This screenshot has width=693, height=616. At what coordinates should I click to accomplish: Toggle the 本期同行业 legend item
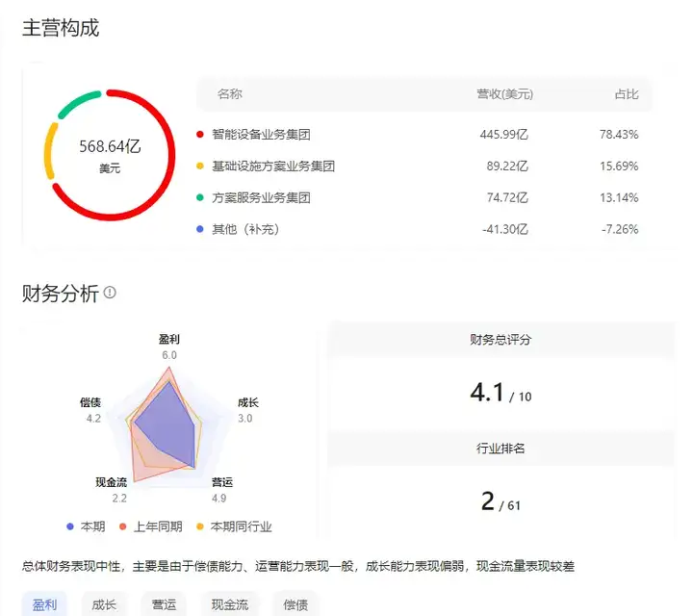[x=234, y=526]
